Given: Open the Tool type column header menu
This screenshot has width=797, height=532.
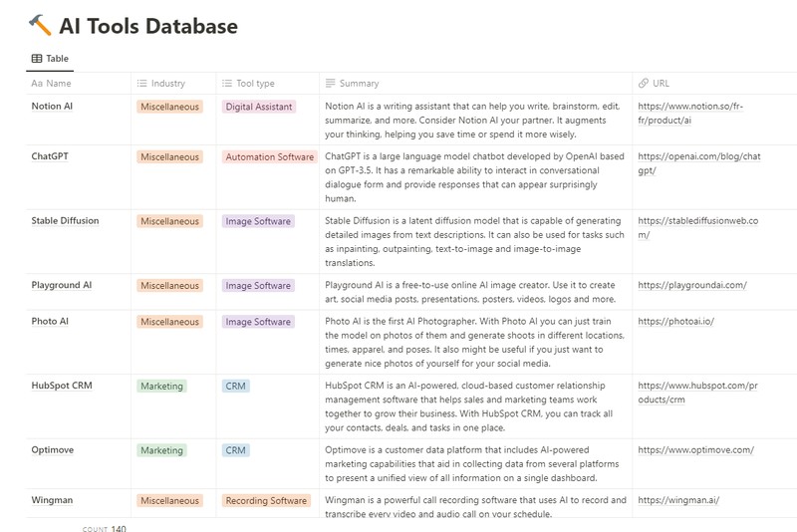Looking at the screenshot, I should [255, 84].
